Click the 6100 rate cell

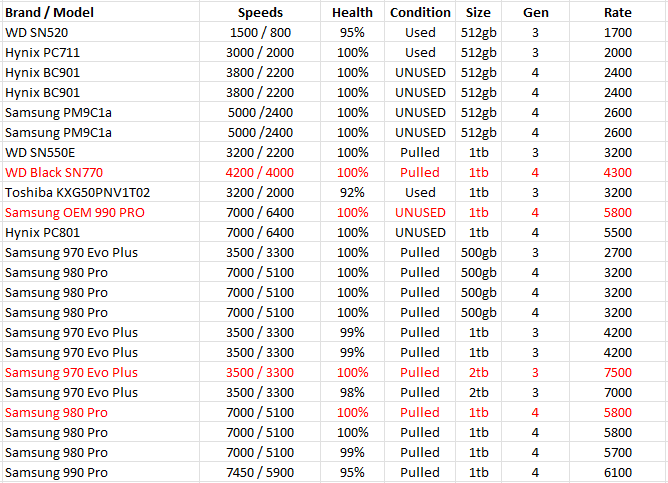(x=618, y=472)
